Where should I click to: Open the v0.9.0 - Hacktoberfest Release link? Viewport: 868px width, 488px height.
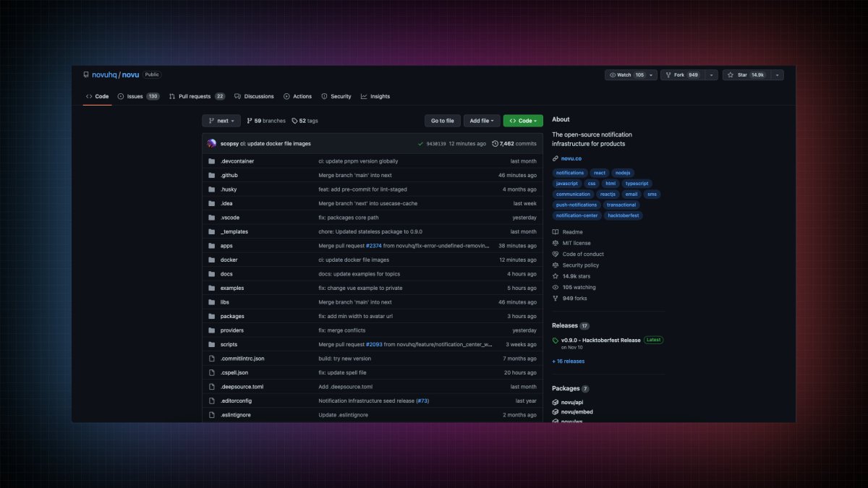601,340
